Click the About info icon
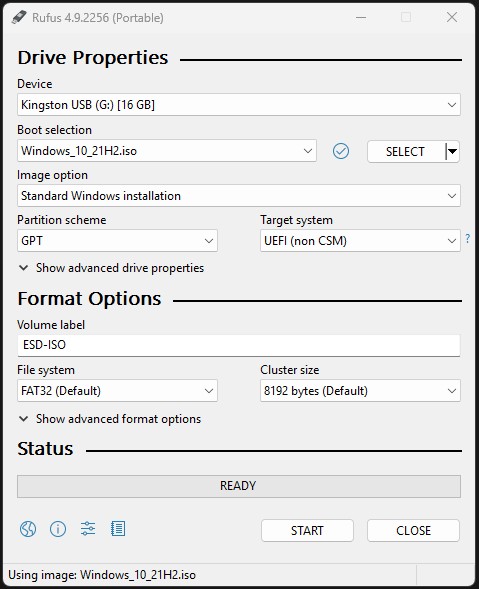 pyautogui.click(x=58, y=529)
